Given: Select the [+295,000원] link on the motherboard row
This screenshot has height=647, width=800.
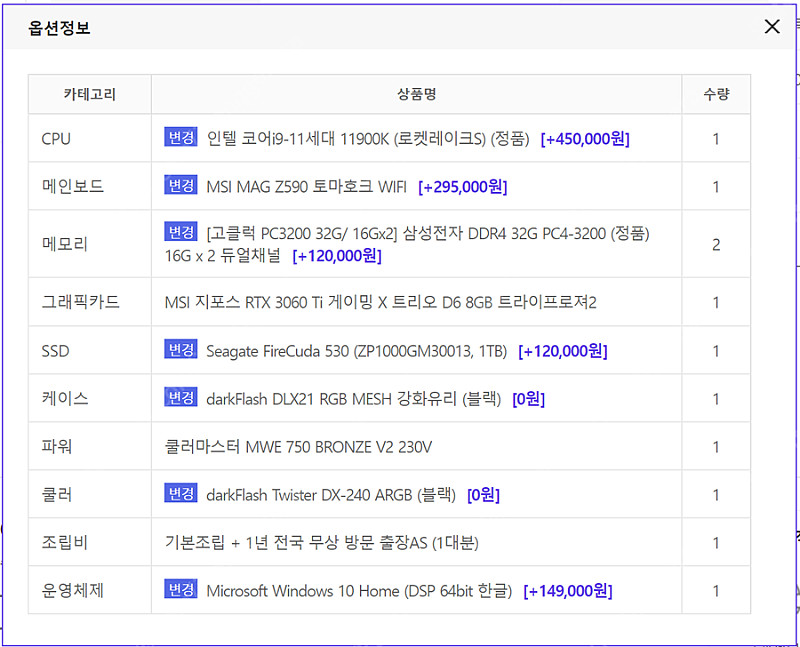Looking at the screenshot, I should 462,188.
